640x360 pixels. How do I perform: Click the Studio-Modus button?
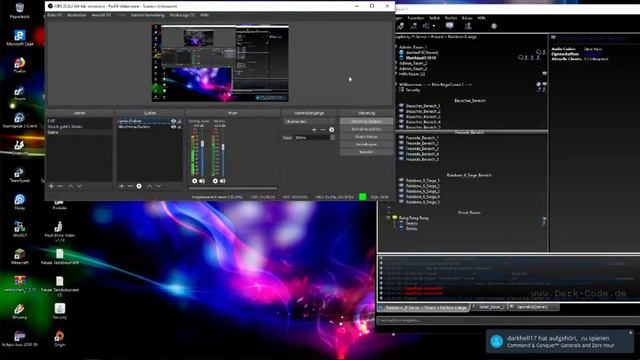(366, 137)
